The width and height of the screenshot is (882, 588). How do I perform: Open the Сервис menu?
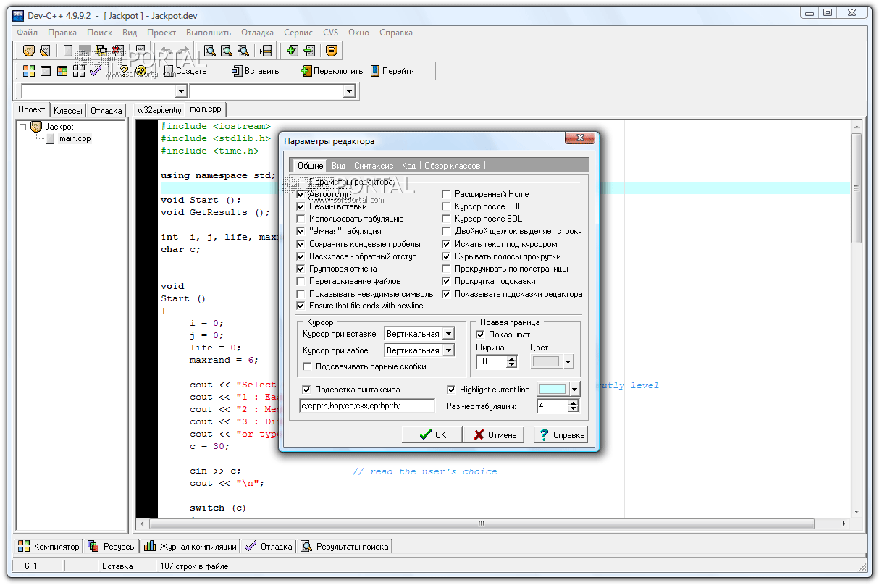(298, 33)
